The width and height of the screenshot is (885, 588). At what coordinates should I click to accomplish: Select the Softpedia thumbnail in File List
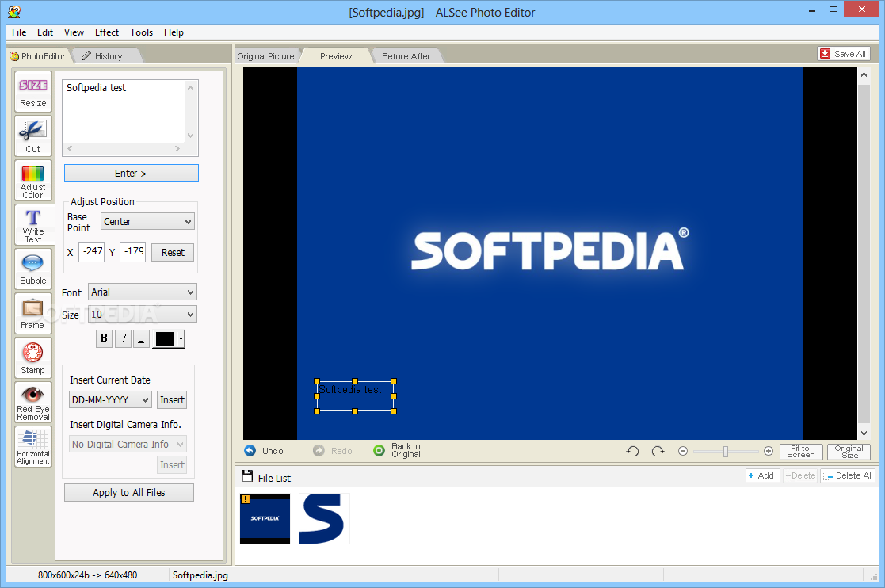(265, 518)
